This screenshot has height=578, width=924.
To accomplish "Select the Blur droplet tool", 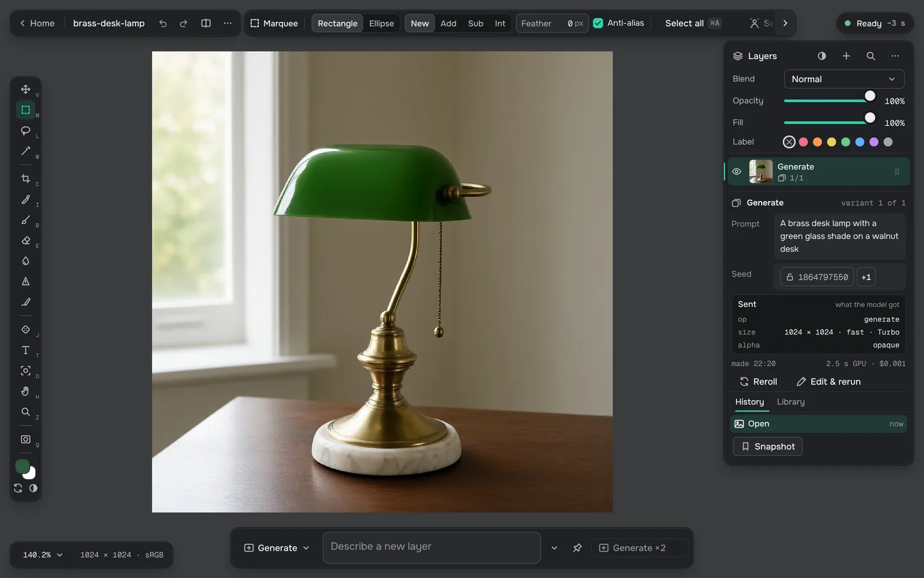I will 26,261.
